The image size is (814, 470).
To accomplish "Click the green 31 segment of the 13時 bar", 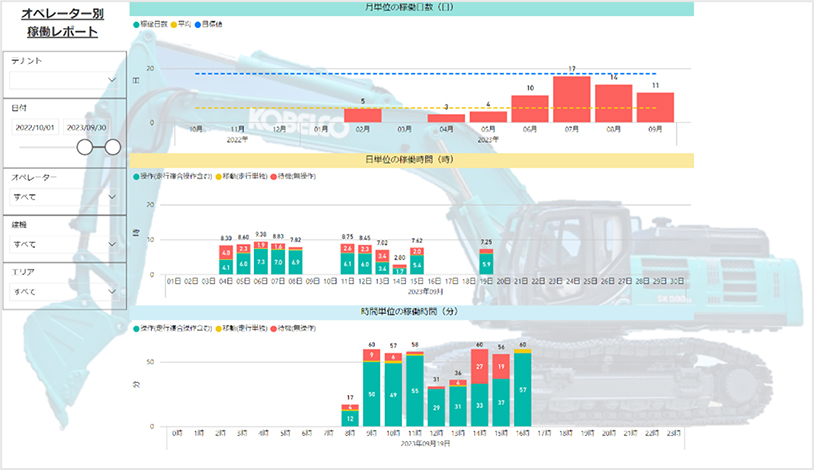I will click(458, 407).
